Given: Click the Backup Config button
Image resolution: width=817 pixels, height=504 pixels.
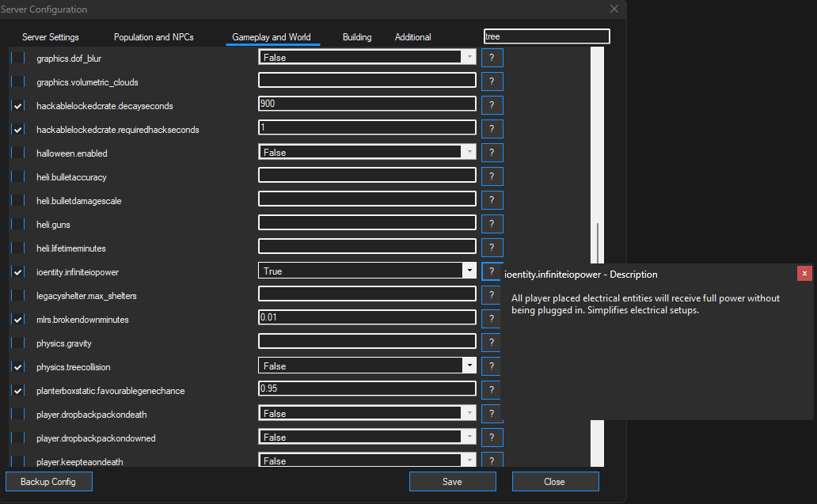Looking at the screenshot, I should tap(48, 481).
